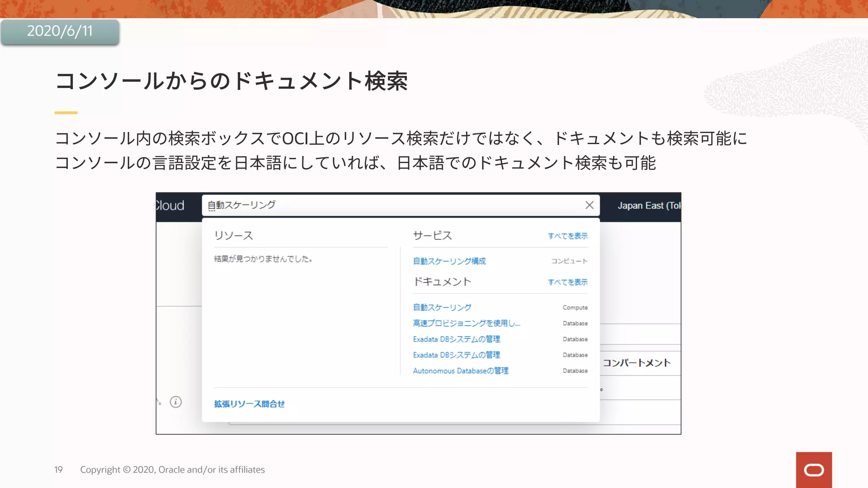Open first Exadata DBシステムの管理 document

click(456, 339)
